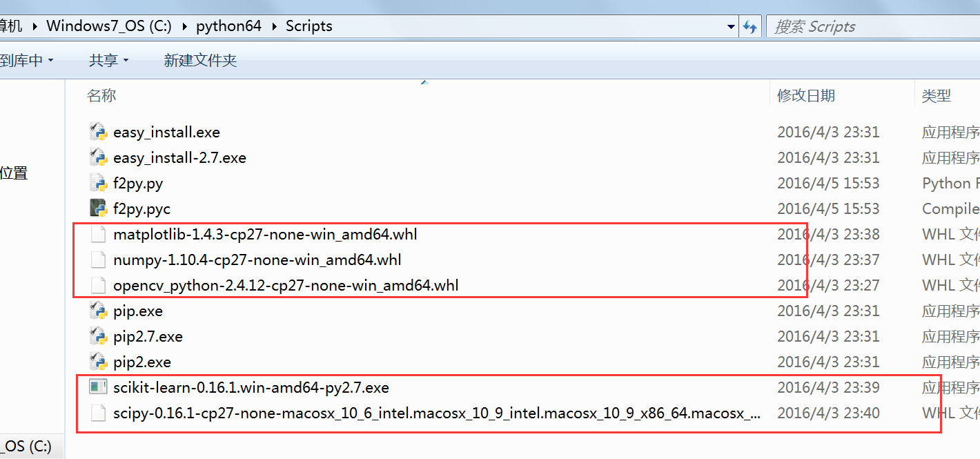This screenshot has width=980, height=459.
Task: Sort files by 类型 column
Action: point(937,95)
